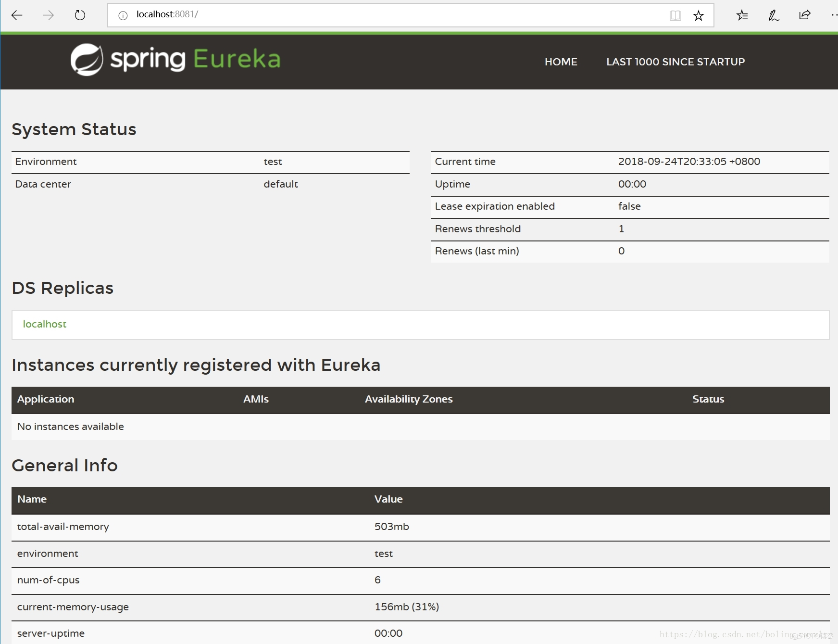Click the browser forward arrow
The width and height of the screenshot is (838, 644).
(x=48, y=15)
